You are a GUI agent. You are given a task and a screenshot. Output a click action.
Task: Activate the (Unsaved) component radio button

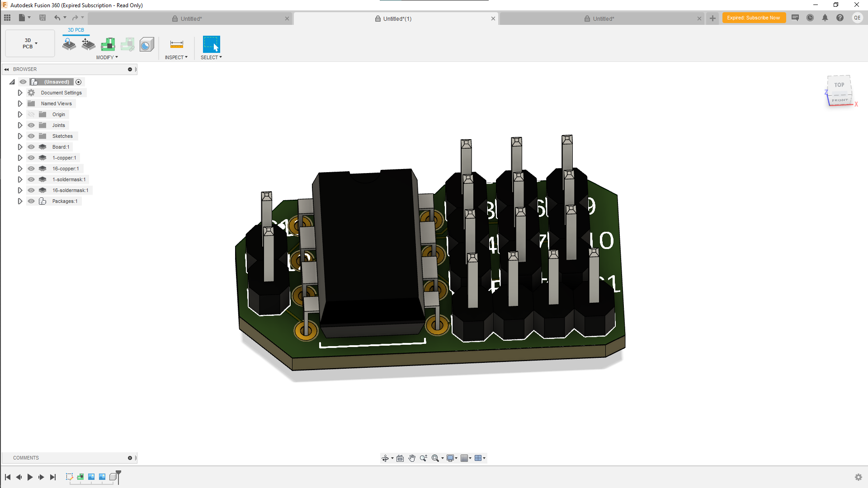[79, 82]
